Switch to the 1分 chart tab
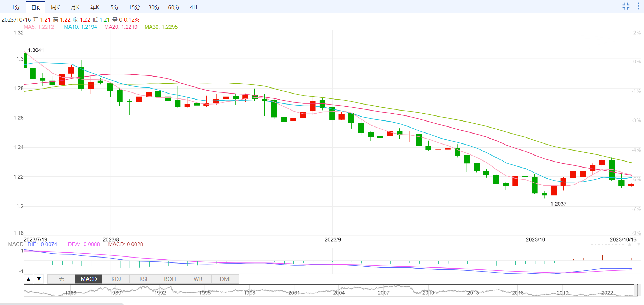The height and width of the screenshot is (305, 644). pos(16,7)
